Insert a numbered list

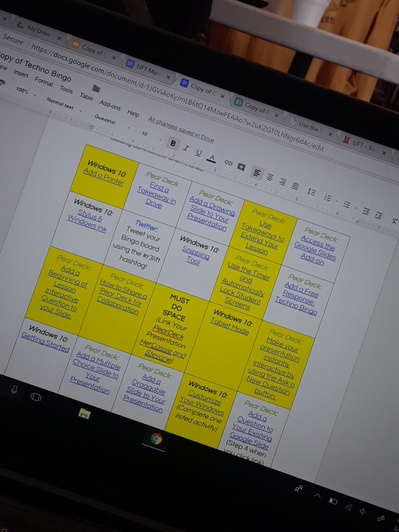(328, 197)
